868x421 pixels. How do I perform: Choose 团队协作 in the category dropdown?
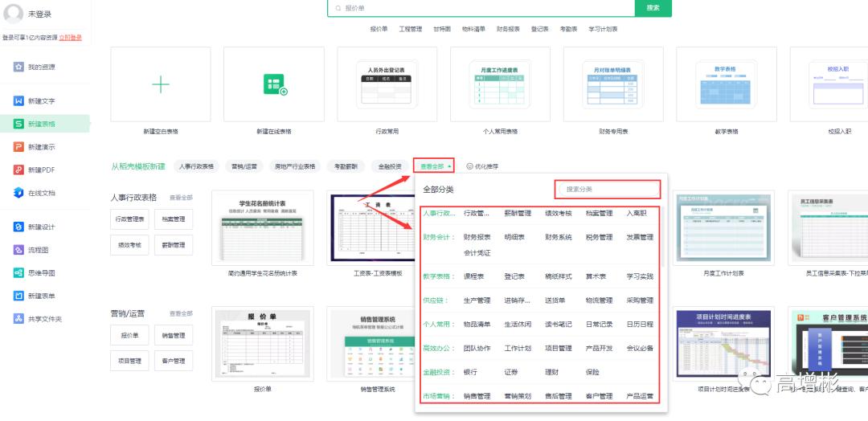tap(477, 348)
